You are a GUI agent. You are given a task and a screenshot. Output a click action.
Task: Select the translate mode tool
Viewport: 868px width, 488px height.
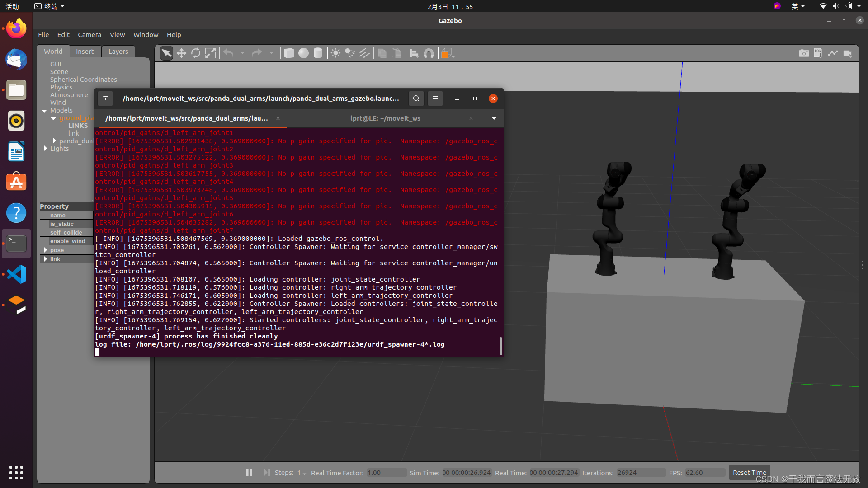point(181,53)
